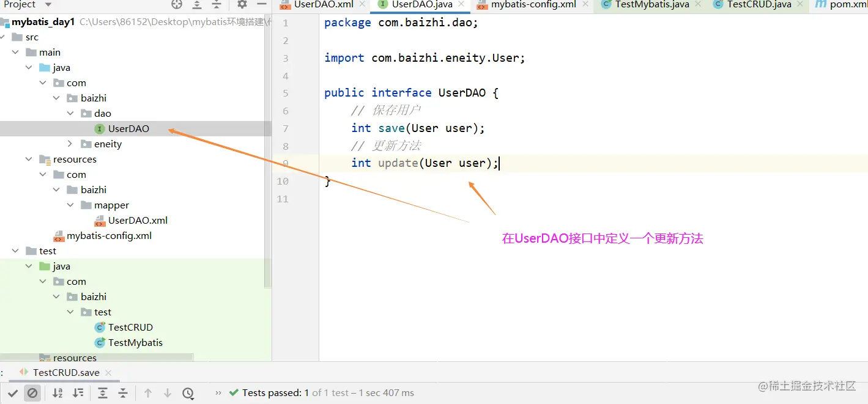Viewport: 868px width, 404px height.
Task: Select baizhi package under main java
Action: (94, 98)
